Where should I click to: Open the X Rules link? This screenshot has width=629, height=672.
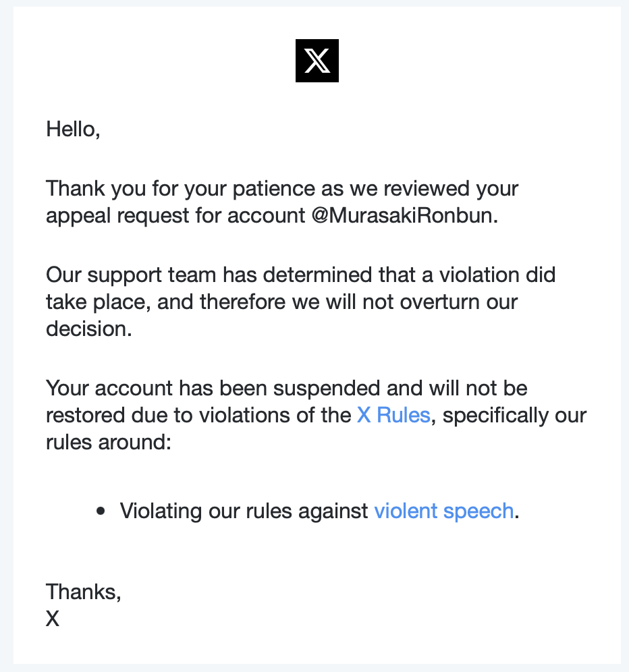pos(393,415)
